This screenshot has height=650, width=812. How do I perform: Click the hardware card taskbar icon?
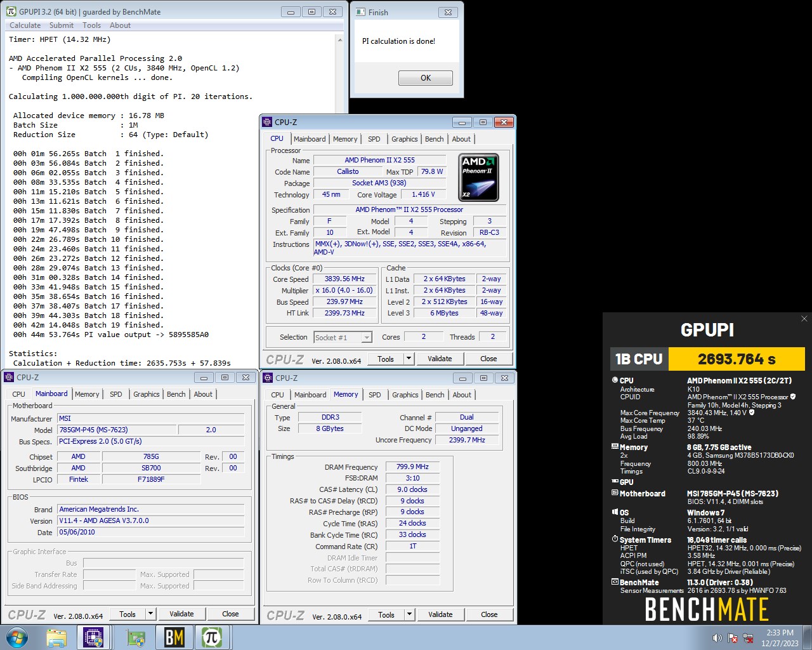(x=135, y=637)
